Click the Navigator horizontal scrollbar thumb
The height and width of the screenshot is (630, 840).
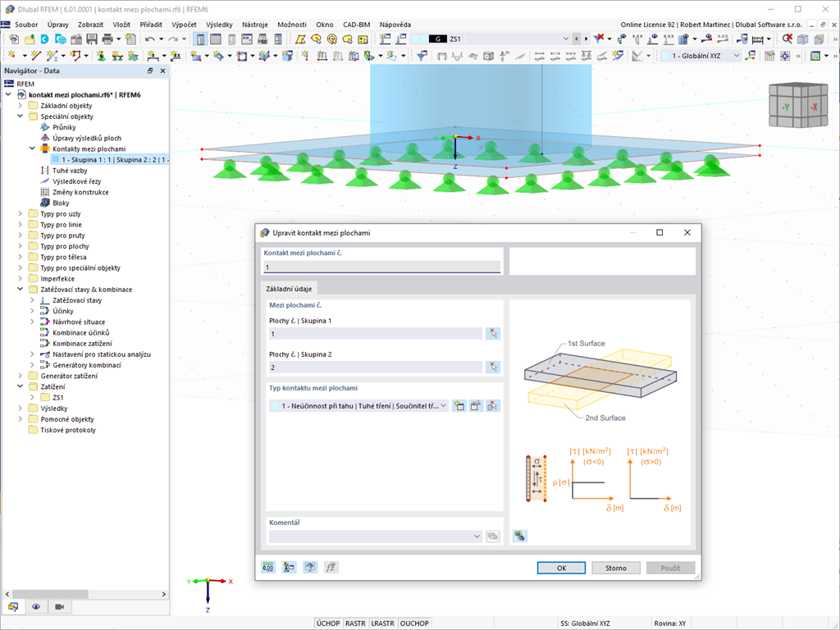coord(50,594)
